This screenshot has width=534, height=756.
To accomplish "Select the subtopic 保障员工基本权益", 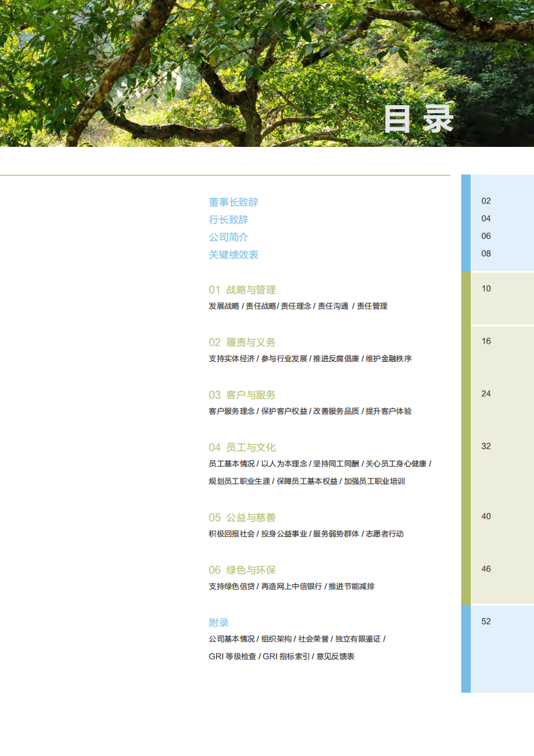I will [307, 481].
